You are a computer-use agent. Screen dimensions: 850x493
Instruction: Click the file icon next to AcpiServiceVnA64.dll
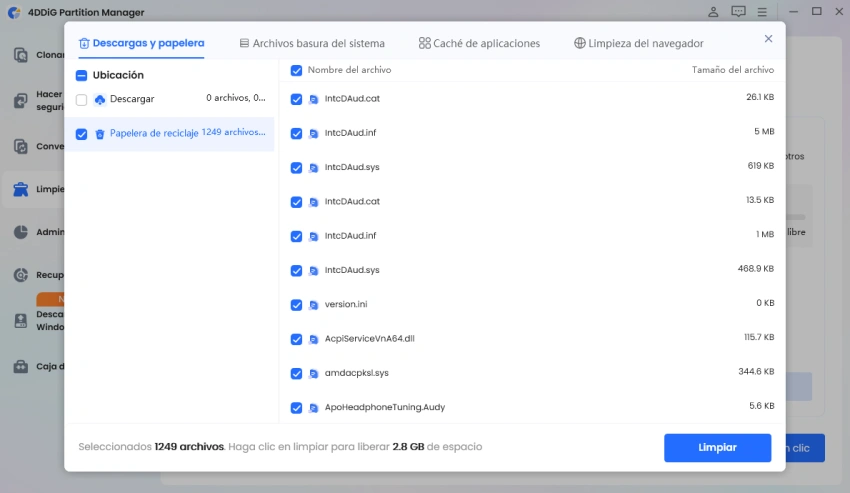[313, 339]
